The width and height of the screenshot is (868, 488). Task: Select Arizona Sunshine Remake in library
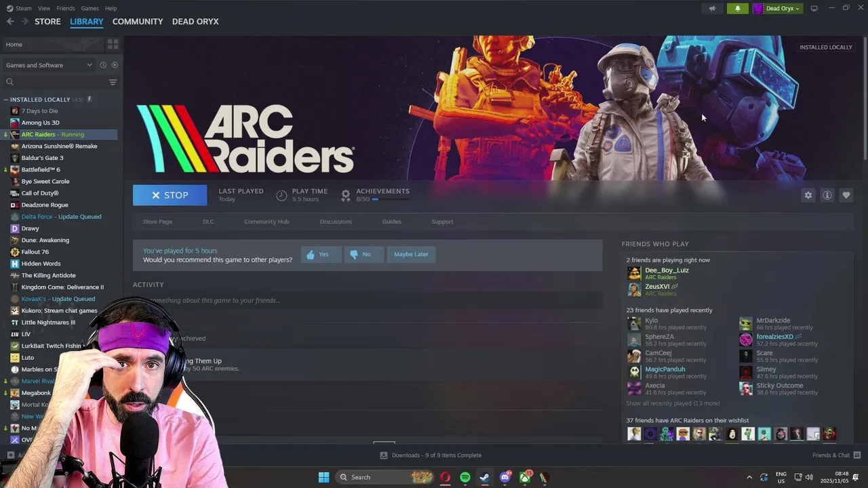60,146
